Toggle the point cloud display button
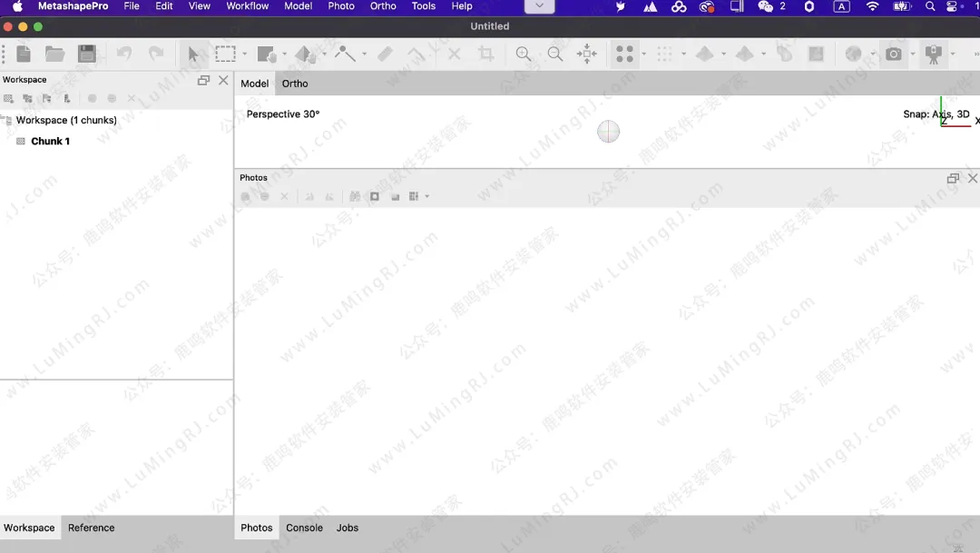This screenshot has width=980, height=553. pyautogui.click(x=624, y=54)
